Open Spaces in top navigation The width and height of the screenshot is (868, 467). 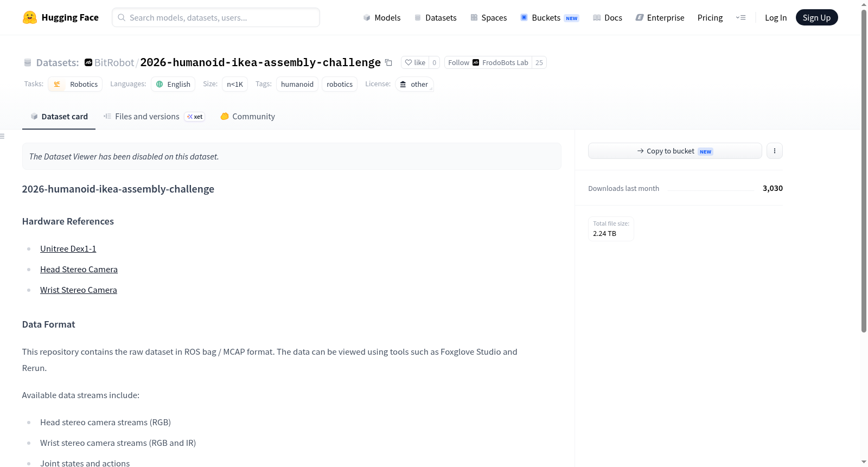tap(489, 17)
